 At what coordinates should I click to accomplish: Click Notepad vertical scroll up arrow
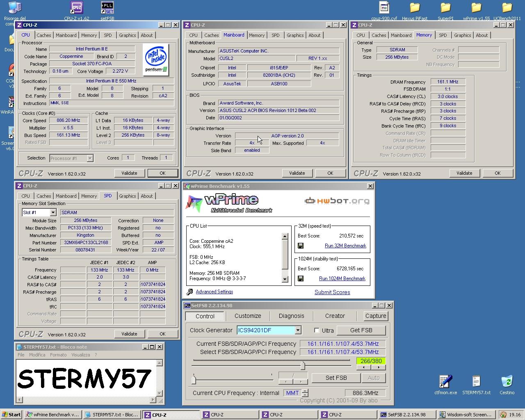(160, 363)
